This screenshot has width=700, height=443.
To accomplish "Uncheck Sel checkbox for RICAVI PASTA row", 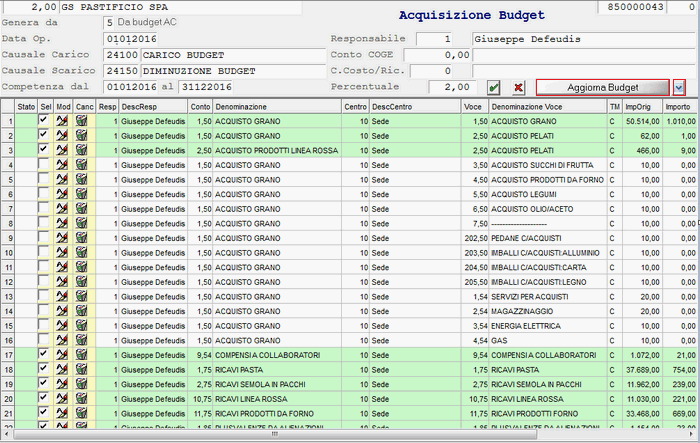I will point(44,369).
